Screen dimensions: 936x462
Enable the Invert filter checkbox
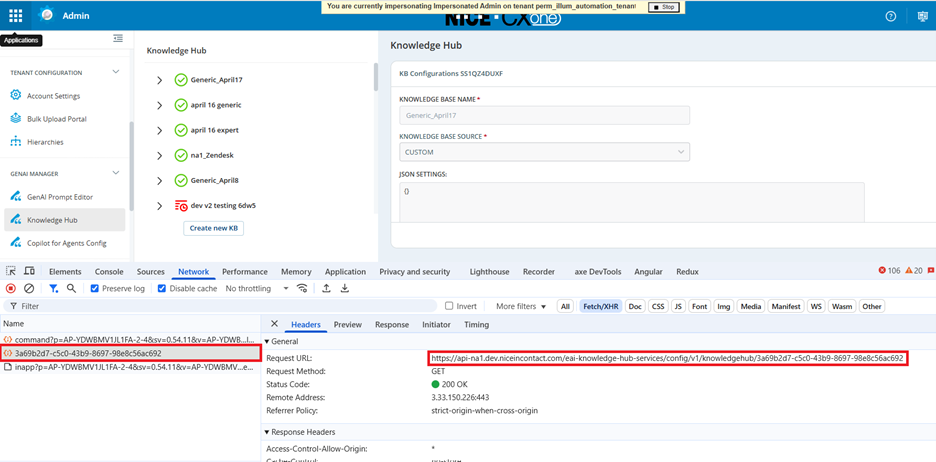tap(449, 306)
